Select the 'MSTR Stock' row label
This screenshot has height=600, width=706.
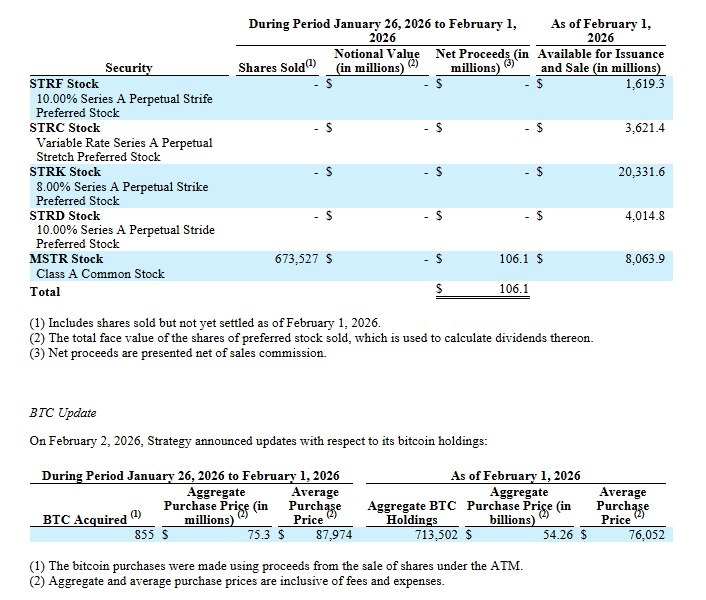click(66, 259)
